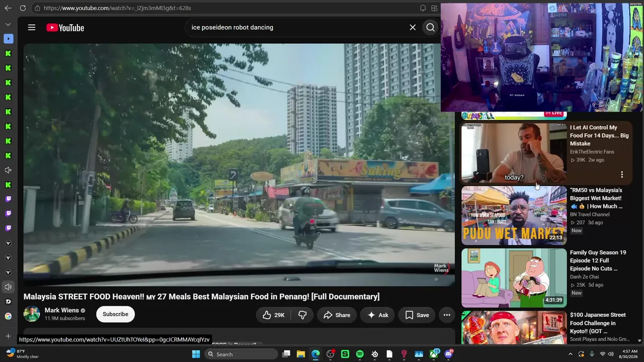Click the "ErikTheElectric Fans" channel name

(592, 152)
